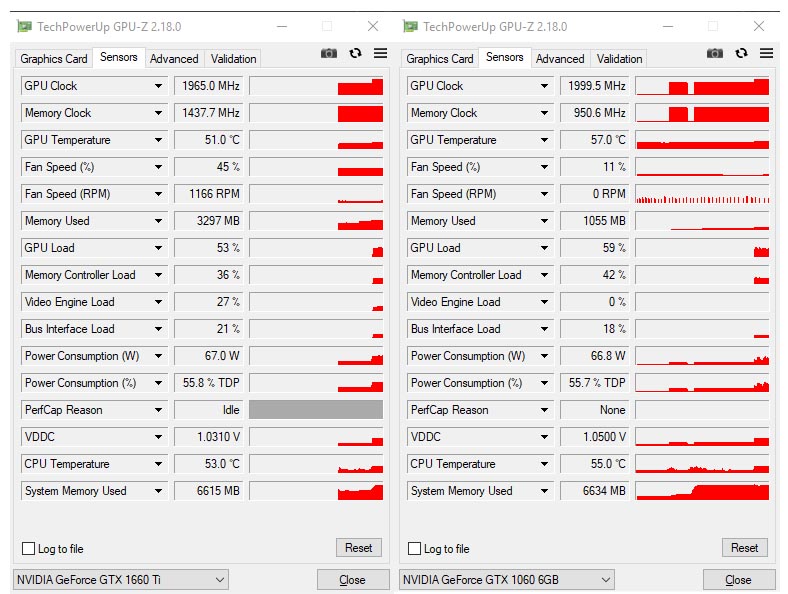Image resolution: width=788 pixels, height=594 pixels.
Task: Open the Video Engine Load dropdown in the right window
Action: [544, 302]
